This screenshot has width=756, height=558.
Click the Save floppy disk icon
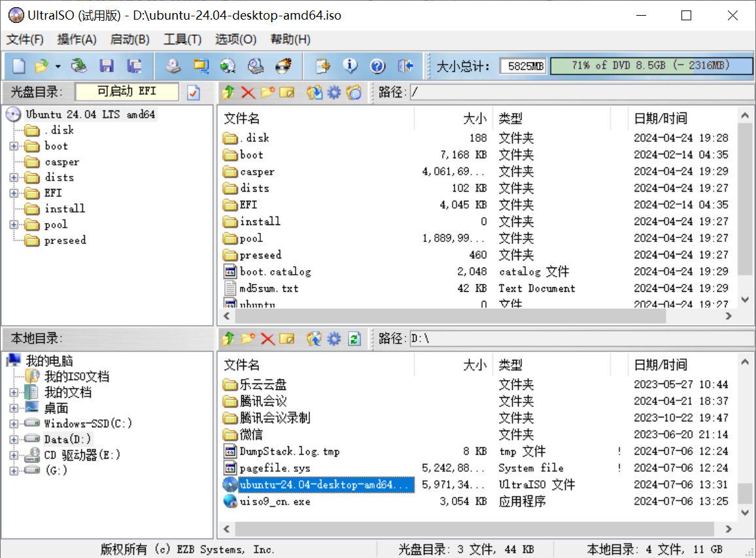pyautogui.click(x=107, y=65)
